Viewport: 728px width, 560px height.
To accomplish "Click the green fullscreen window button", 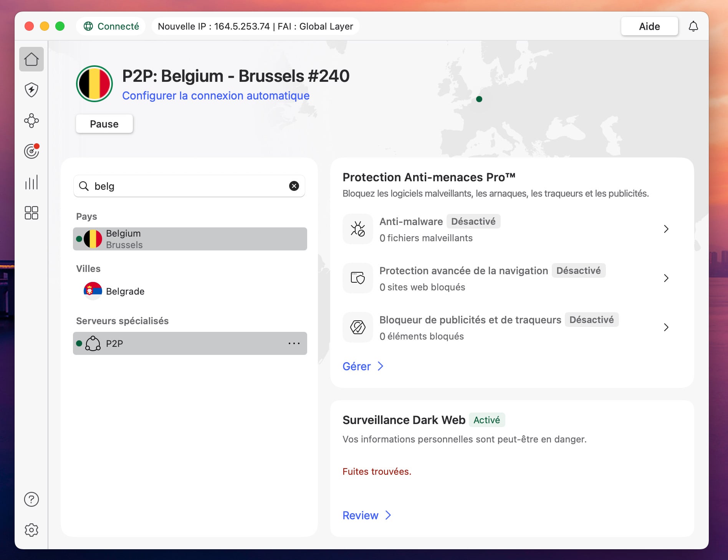I will tap(60, 26).
